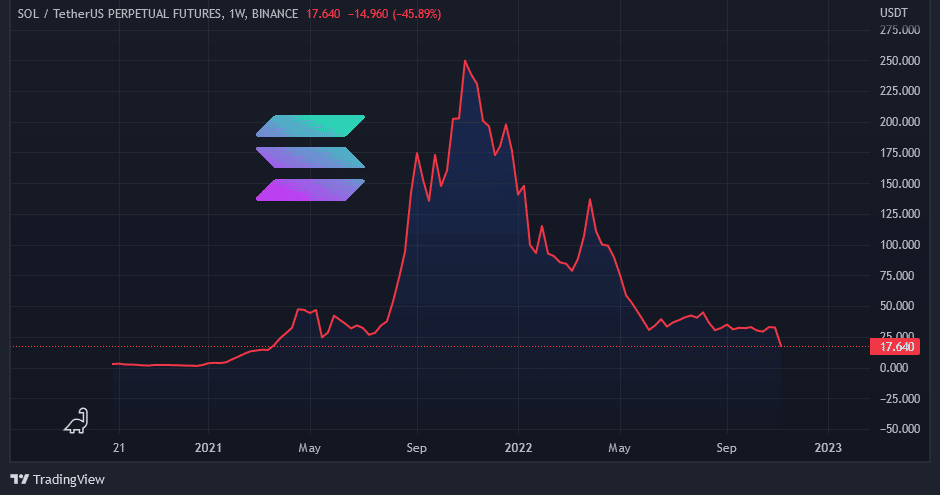
Task: Click the 2021 label on time axis
Action: [208, 448]
